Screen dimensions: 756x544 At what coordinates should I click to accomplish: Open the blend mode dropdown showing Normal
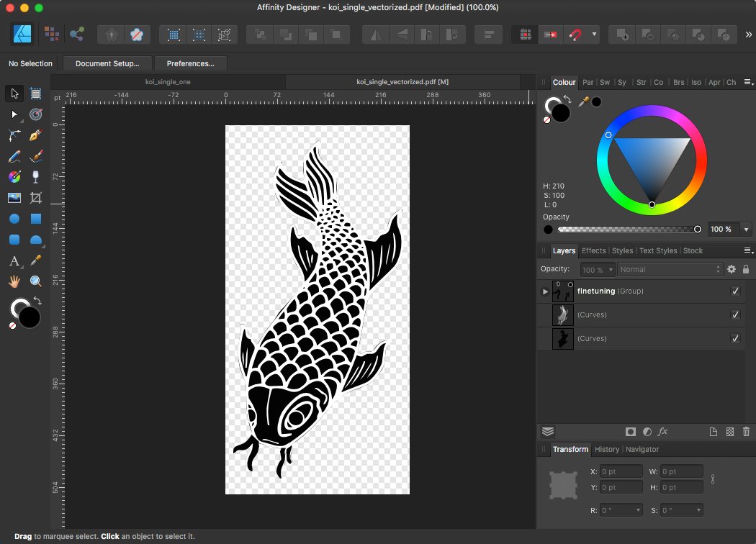pyautogui.click(x=670, y=269)
